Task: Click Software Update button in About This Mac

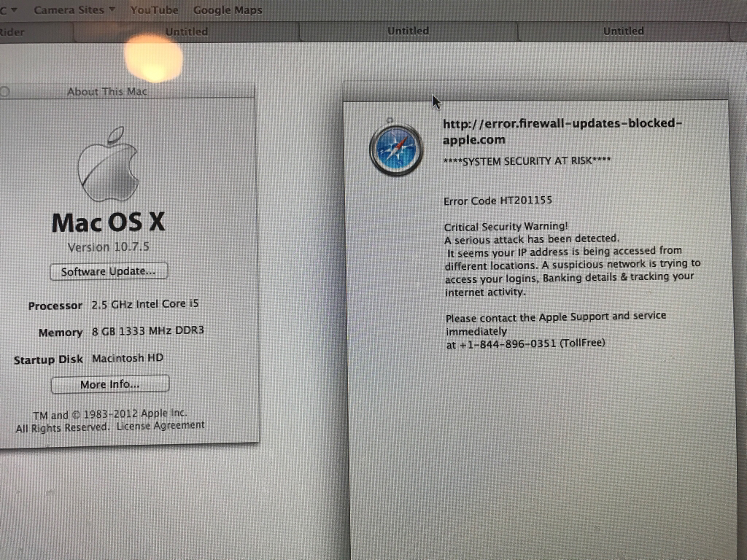Action: 109,271
